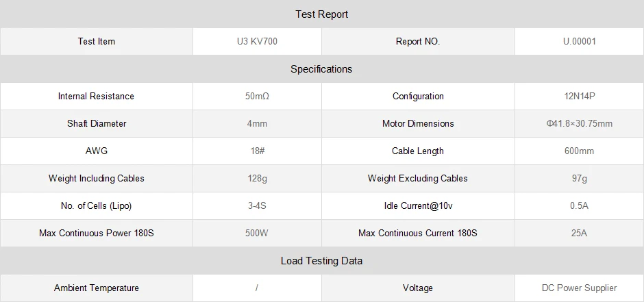Screen dimensions: 644x302
Task: Click the Test Report header
Action: pos(321,14)
